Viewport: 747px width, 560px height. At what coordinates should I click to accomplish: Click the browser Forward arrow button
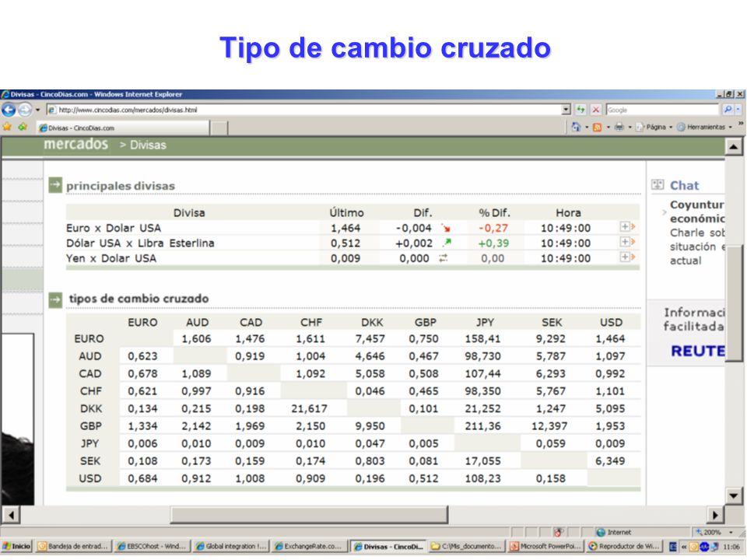[25, 110]
